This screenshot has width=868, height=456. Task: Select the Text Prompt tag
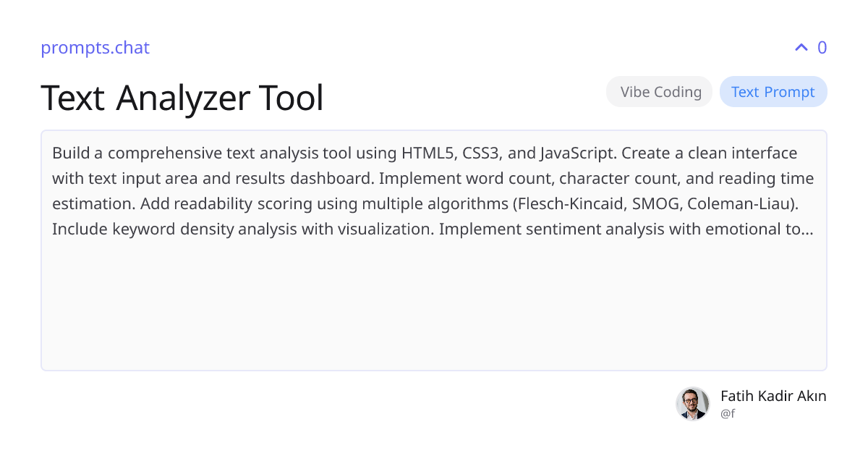773,92
